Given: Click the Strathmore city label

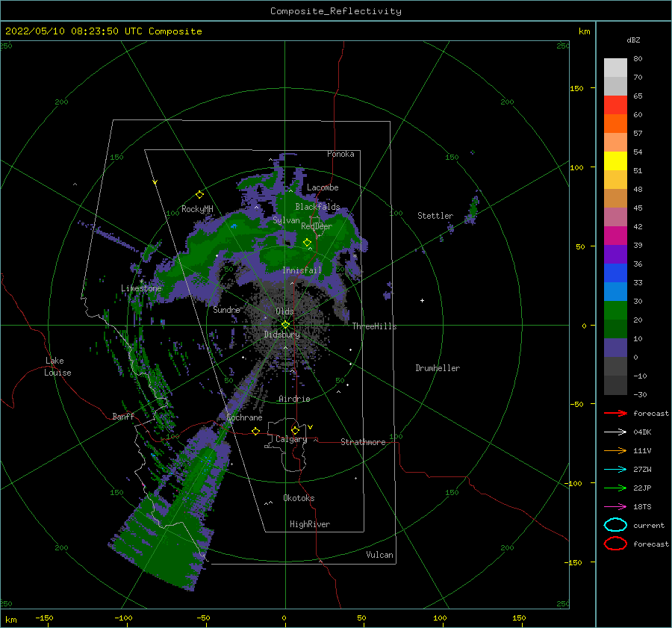Looking at the screenshot, I should (363, 442).
